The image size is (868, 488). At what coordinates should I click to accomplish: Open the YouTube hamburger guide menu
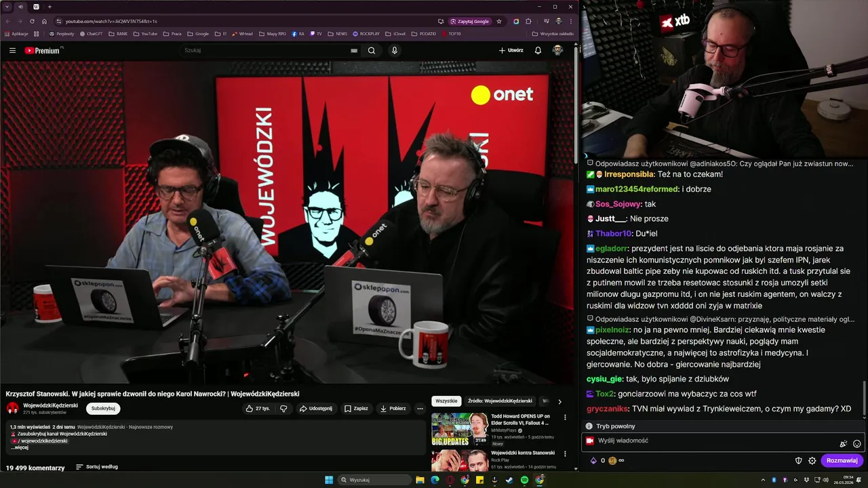(x=12, y=50)
